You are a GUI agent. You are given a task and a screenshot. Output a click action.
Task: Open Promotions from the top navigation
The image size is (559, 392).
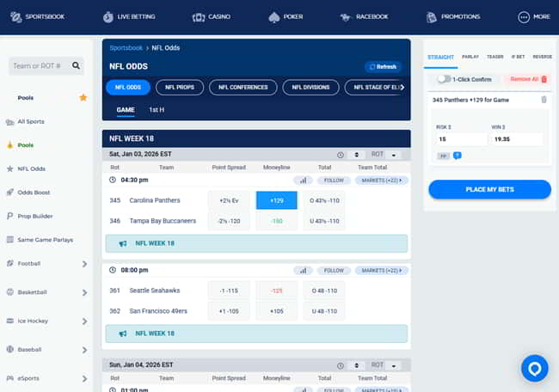click(x=453, y=16)
